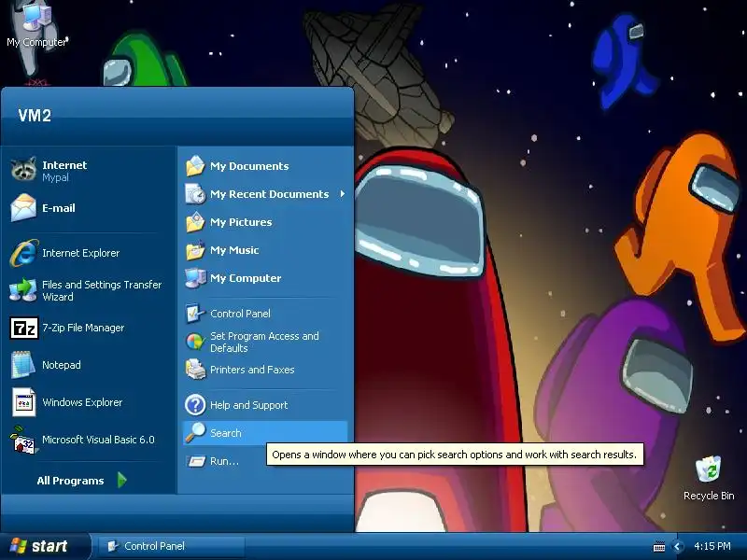The width and height of the screenshot is (747, 560).
Task: Click the My Computer label in Start menu
Action: click(x=246, y=278)
